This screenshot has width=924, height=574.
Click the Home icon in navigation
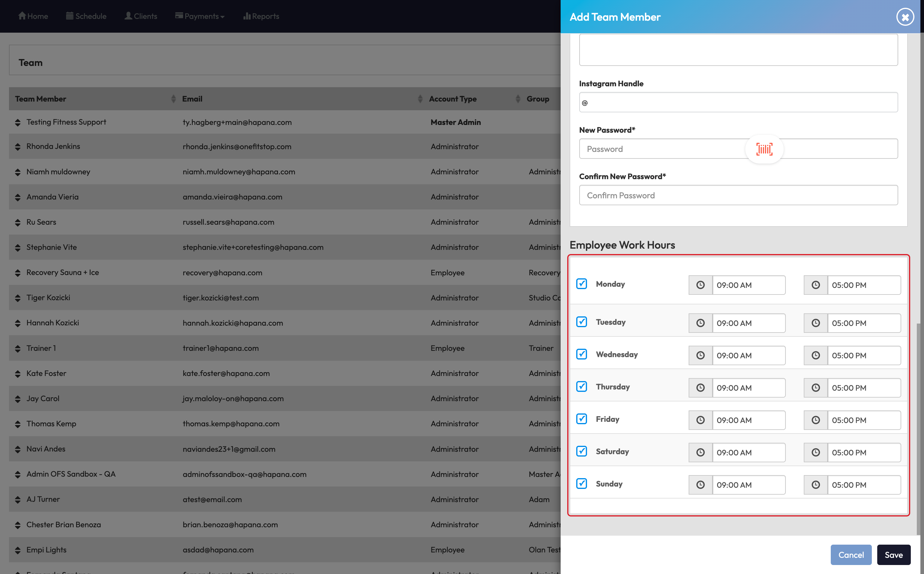coord(22,16)
